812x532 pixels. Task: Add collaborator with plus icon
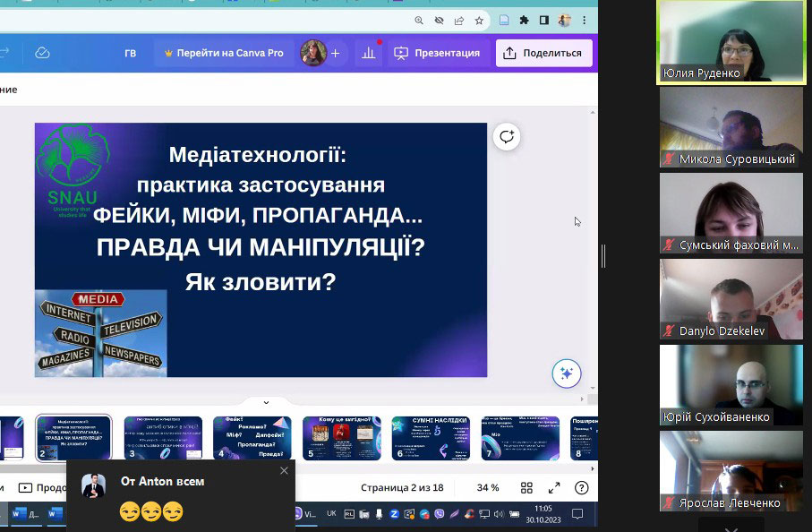click(335, 53)
